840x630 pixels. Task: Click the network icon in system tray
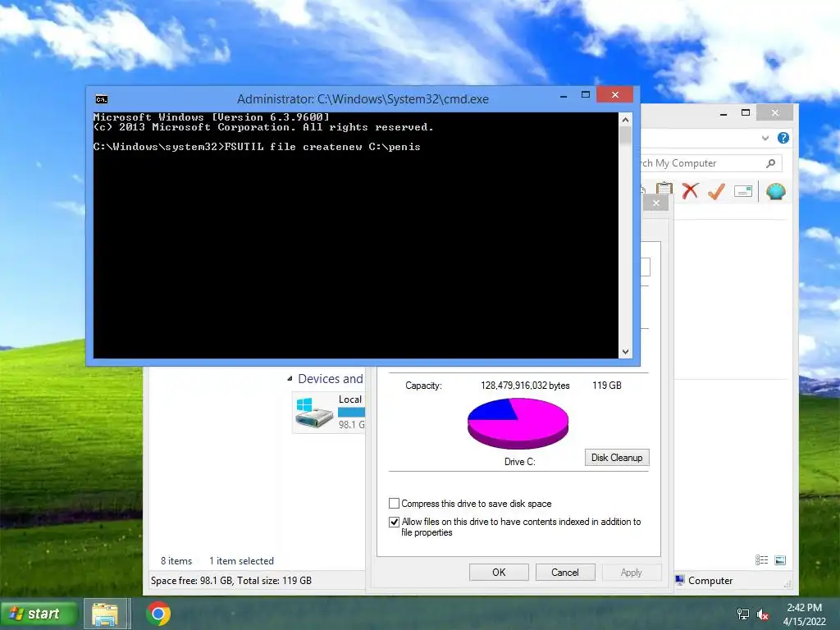(x=743, y=614)
